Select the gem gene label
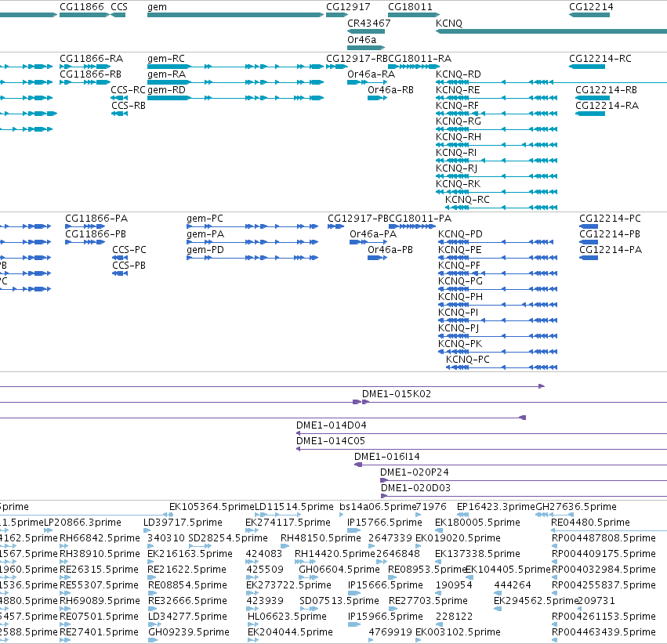 157,7
